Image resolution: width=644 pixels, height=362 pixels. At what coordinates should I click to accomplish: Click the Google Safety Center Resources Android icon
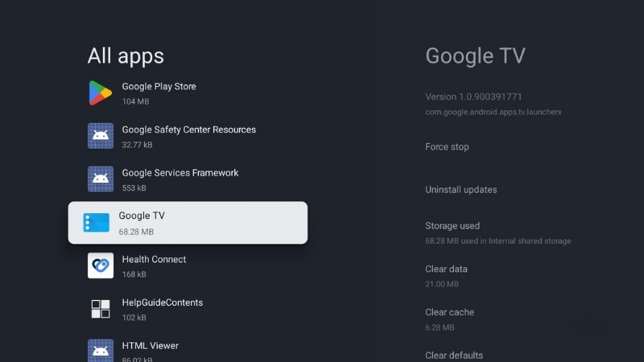[x=100, y=136]
